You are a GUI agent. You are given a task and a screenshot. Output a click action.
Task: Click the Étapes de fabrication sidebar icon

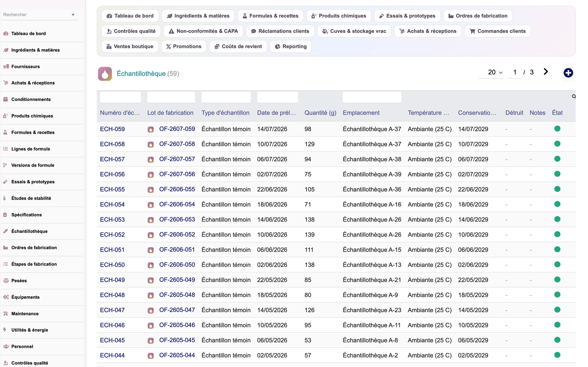[6, 264]
